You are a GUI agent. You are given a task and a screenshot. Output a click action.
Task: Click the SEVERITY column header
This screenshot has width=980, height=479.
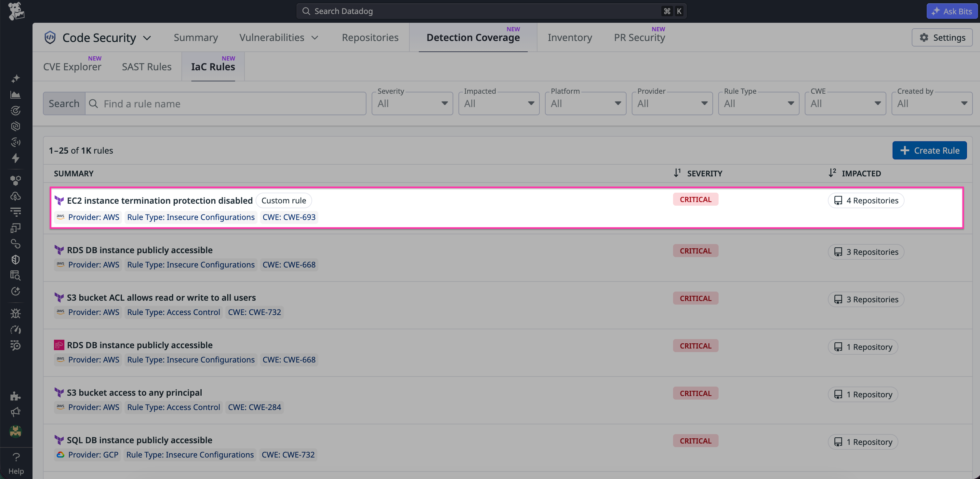coord(705,173)
